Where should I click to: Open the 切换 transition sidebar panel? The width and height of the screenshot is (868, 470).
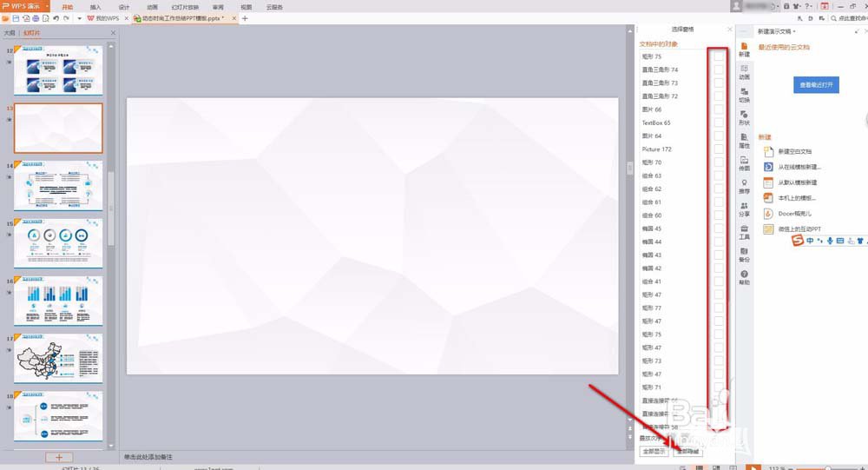[744, 95]
